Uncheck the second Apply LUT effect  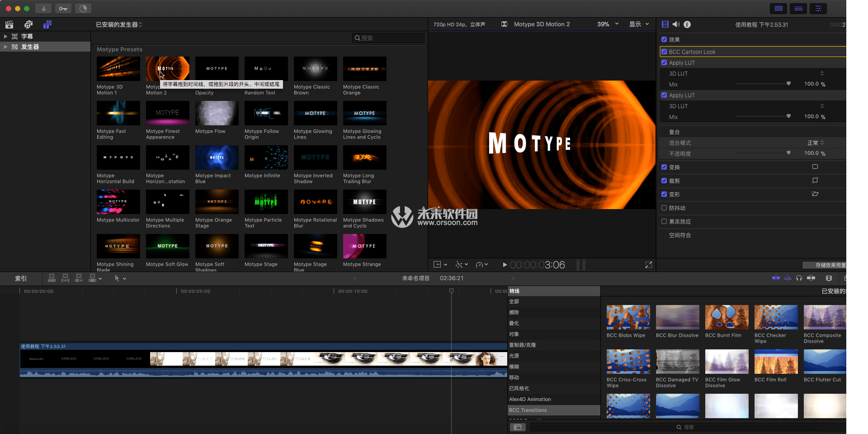click(664, 95)
